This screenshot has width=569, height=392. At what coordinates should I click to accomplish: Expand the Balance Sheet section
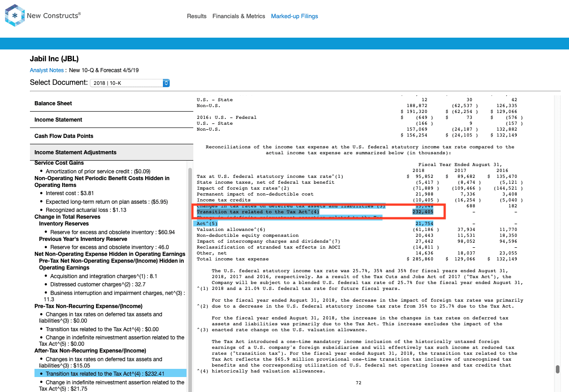pyautogui.click(x=111, y=103)
